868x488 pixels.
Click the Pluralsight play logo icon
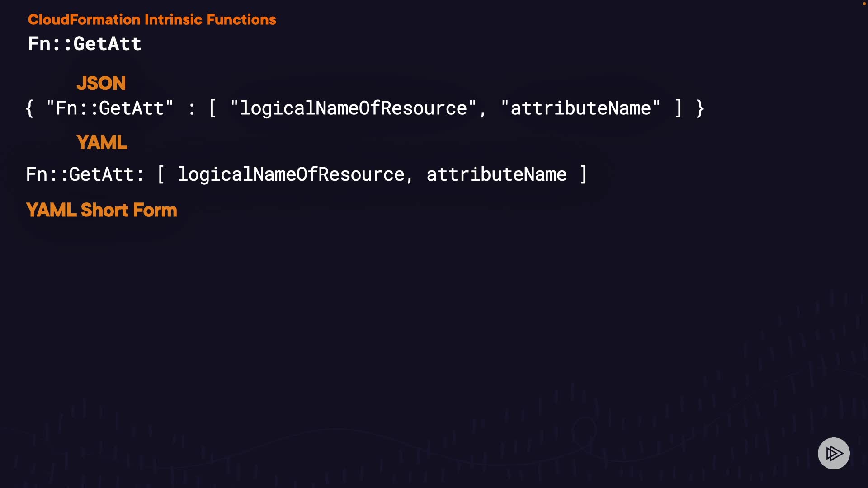(833, 453)
